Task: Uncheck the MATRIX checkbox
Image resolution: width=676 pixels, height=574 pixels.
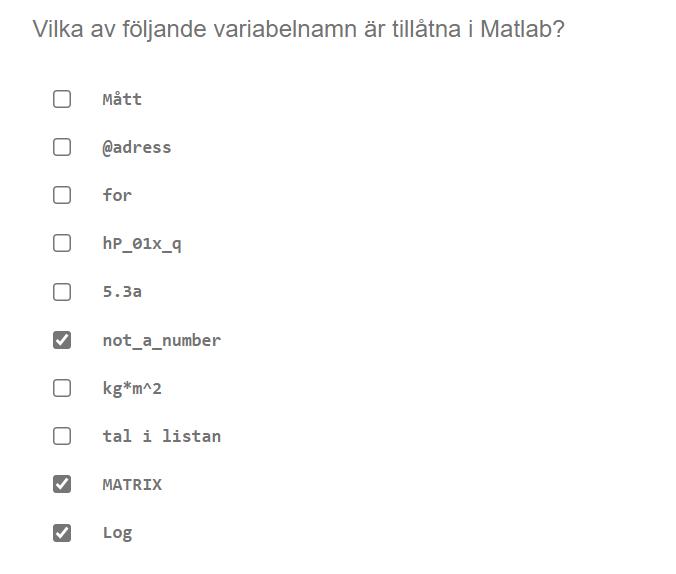Action: coord(62,484)
